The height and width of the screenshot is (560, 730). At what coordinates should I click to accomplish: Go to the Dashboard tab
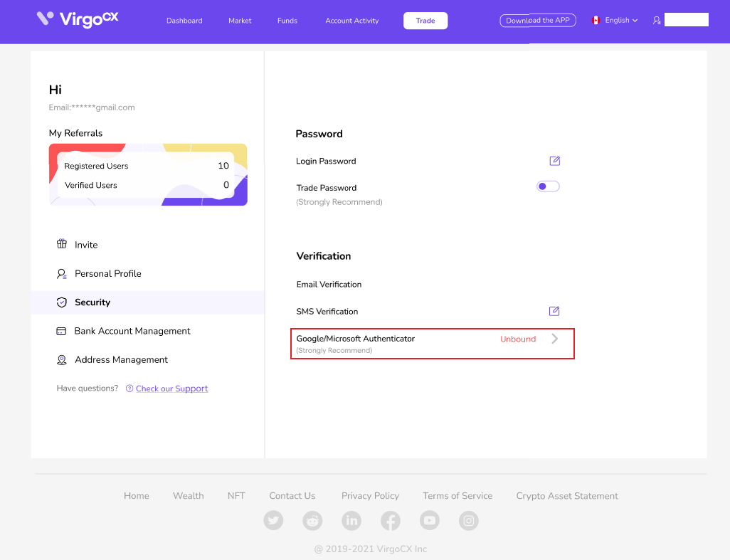click(184, 21)
